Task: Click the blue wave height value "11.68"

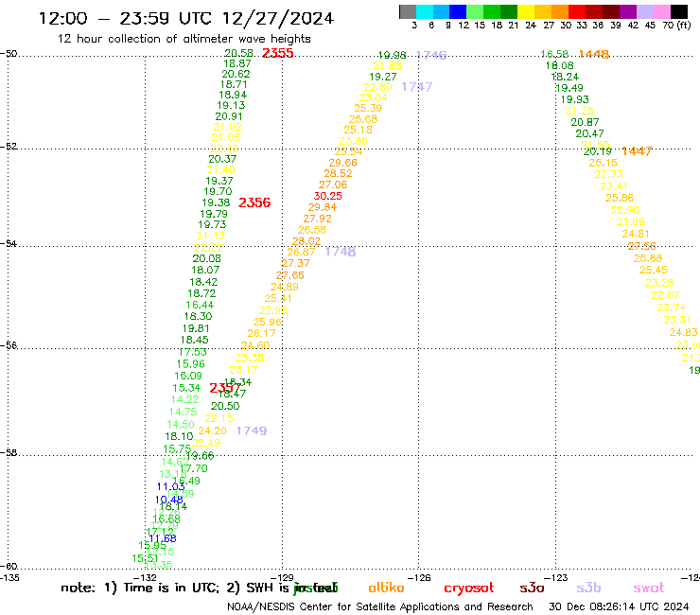Action: click(163, 538)
